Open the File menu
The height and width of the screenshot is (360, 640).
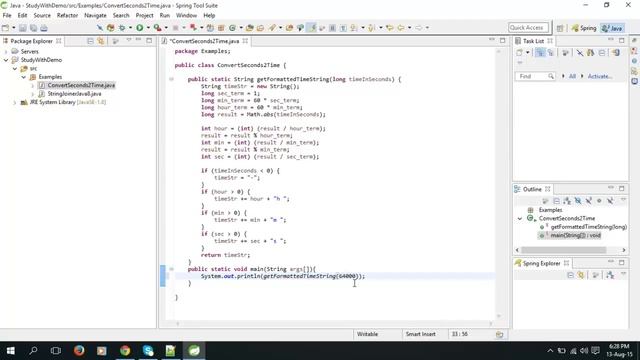pos(7,16)
